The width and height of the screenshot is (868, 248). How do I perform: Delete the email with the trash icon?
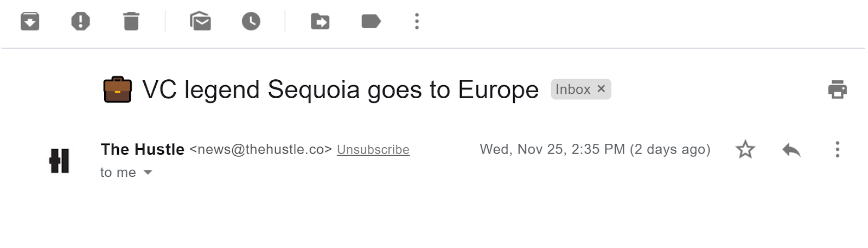point(131,22)
